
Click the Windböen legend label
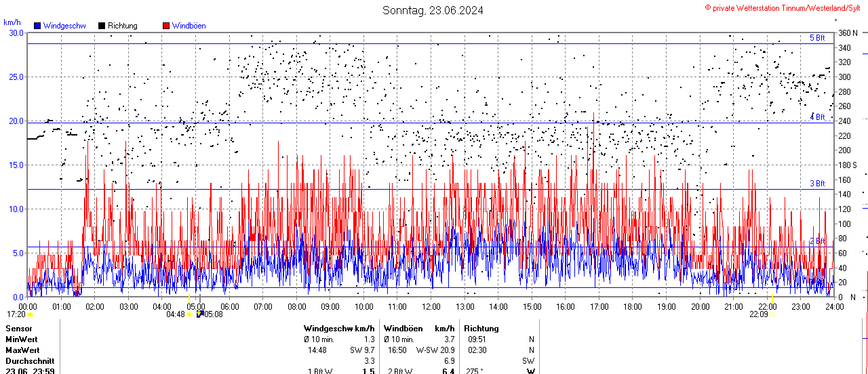pos(189,26)
